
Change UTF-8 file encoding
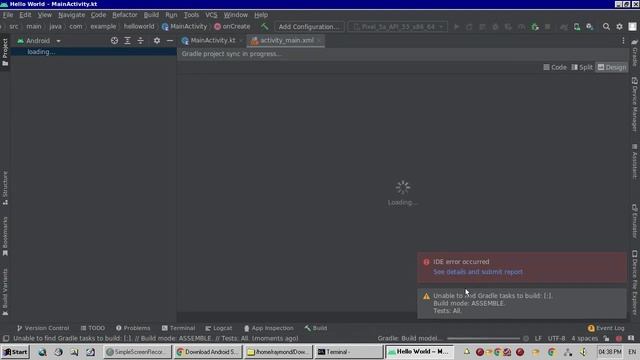point(557,338)
